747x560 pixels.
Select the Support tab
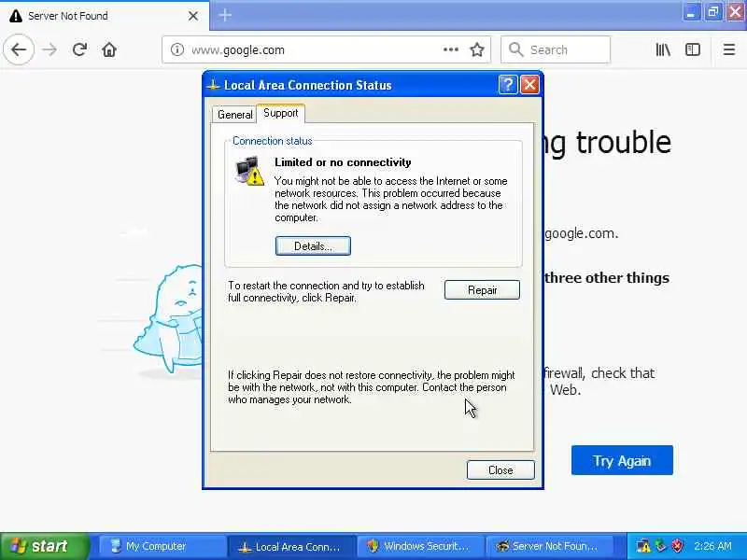281,113
